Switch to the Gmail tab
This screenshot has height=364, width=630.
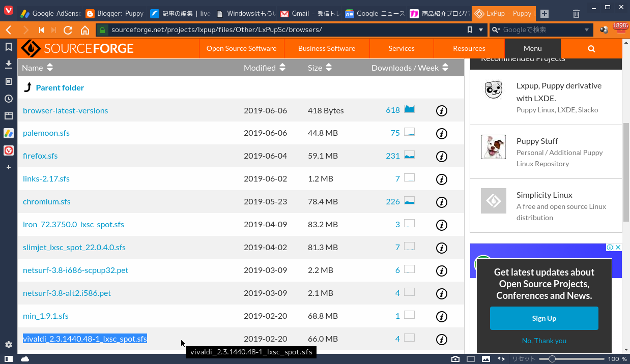[x=309, y=14]
